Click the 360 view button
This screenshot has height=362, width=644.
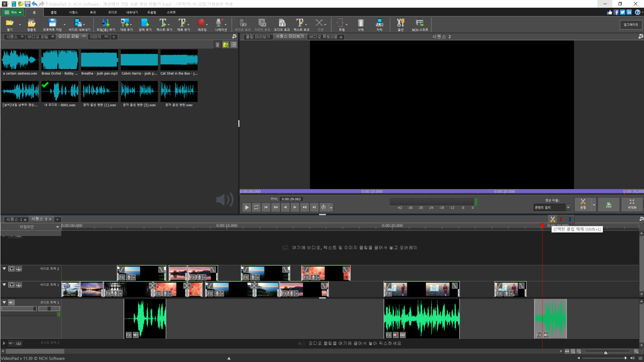(x=608, y=204)
